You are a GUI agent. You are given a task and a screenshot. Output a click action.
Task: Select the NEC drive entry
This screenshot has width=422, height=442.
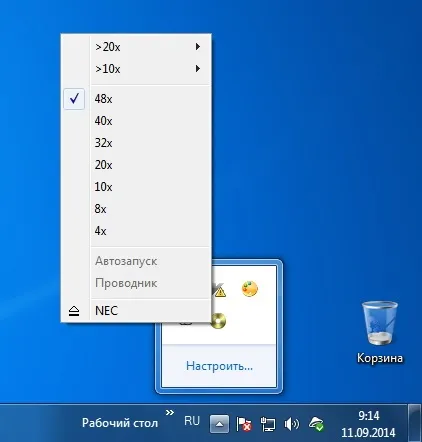(x=136, y=311)
